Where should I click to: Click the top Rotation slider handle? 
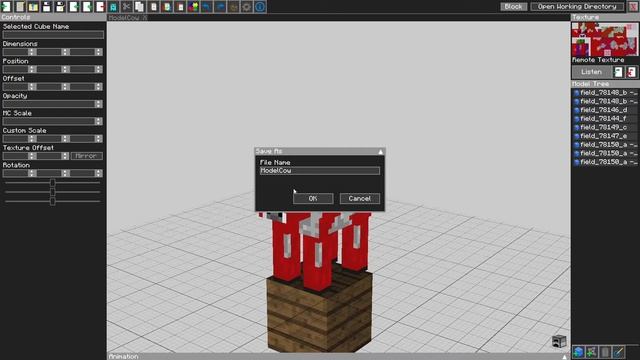click(53, 182)
